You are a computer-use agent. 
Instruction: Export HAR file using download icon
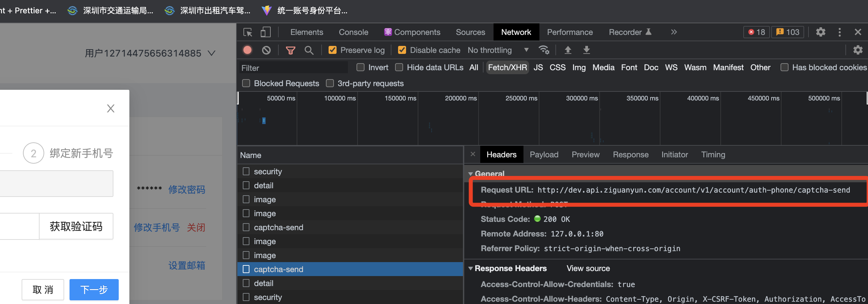(x=587, y=50)
